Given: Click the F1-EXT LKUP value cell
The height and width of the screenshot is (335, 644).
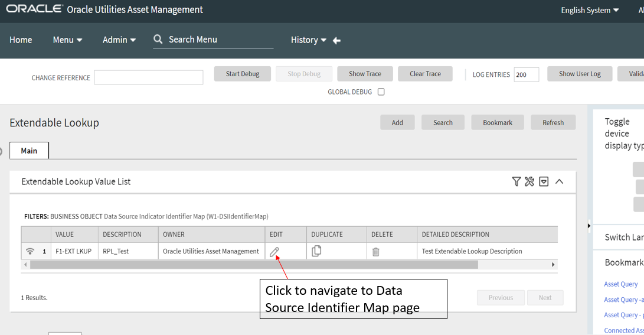Looking at the screenshot, I should click(74, 251).
